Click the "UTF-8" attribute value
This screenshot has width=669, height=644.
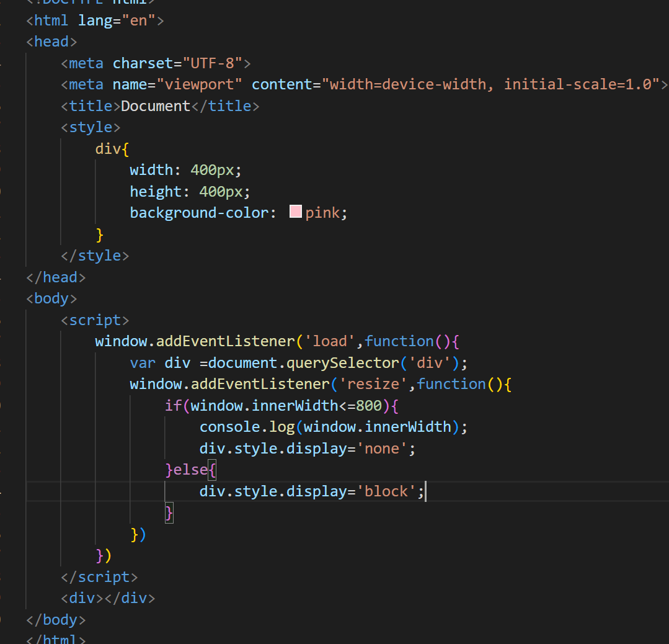[212, 63]
